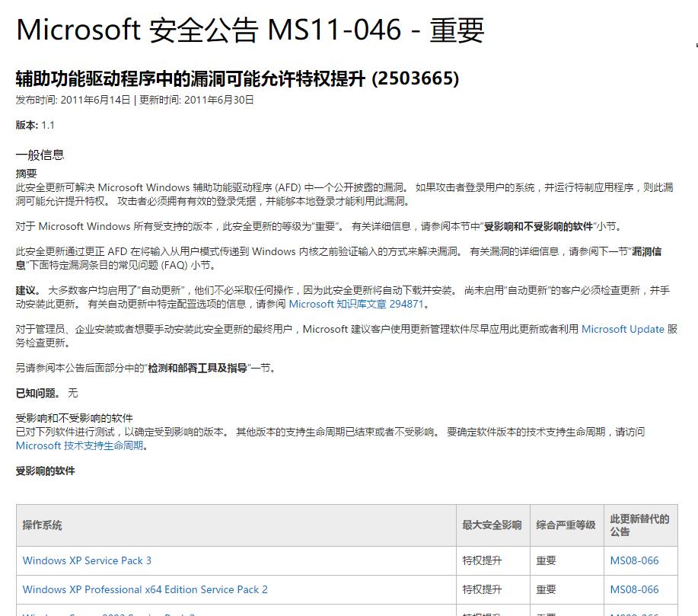The height and width of the screenshot is (616, 698).
Task: Click the update date 2011年6月30日
Action: [x=219, y=100]
